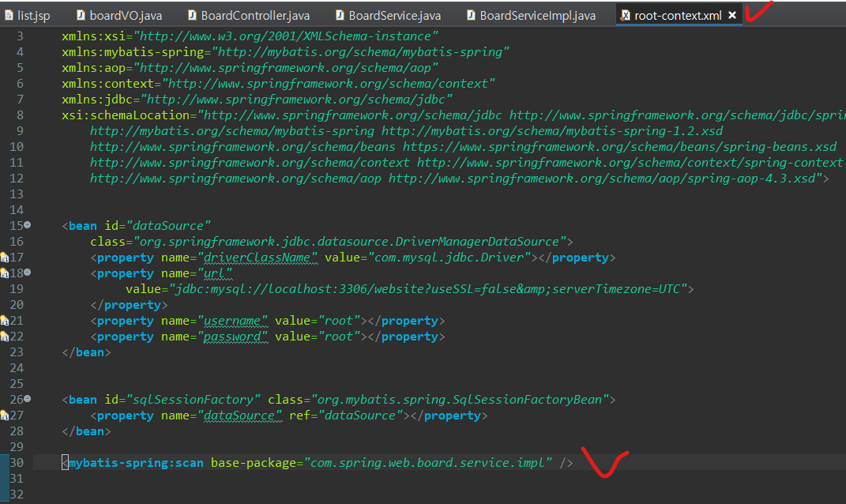The width and height of the screenshot is (846, 504).
Task: Click the spring-beans.xsd schema URL
Action: 619,146
